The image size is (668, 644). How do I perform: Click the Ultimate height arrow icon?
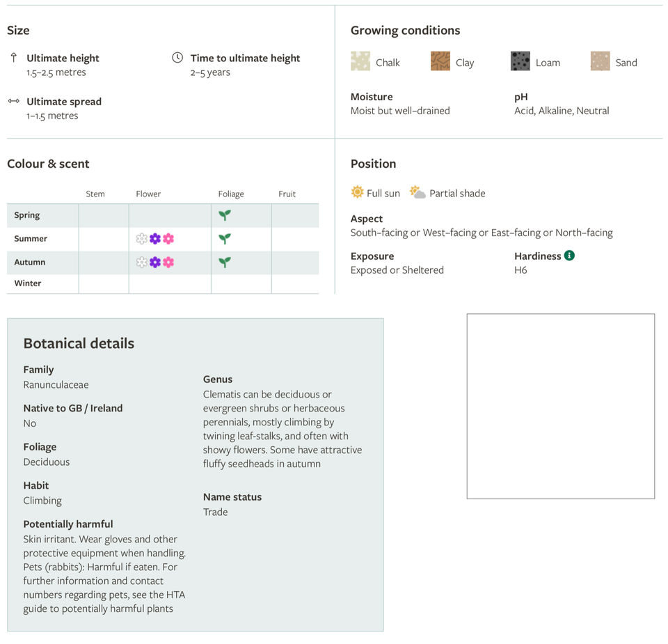pyautogui.click(x=13, y=58)
